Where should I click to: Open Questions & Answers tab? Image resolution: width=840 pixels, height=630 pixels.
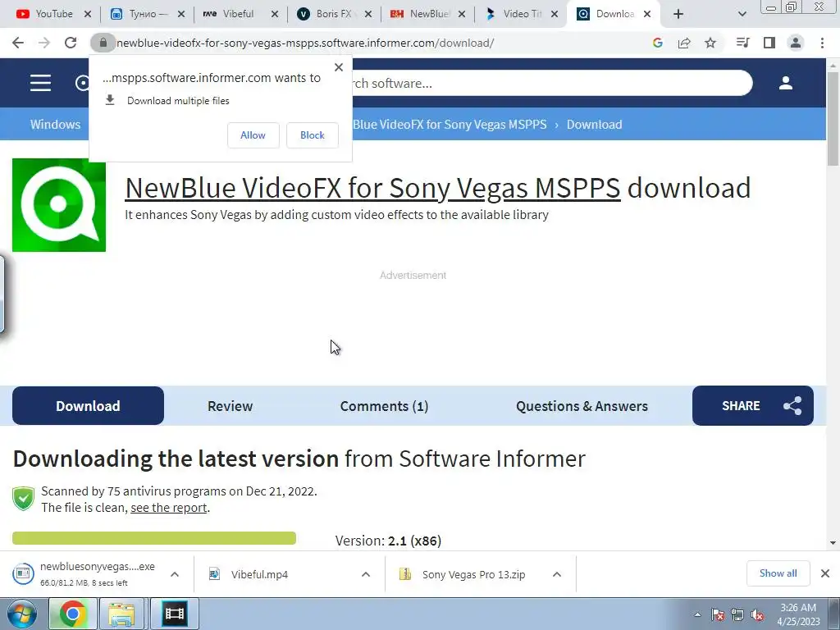coord(582,406)
